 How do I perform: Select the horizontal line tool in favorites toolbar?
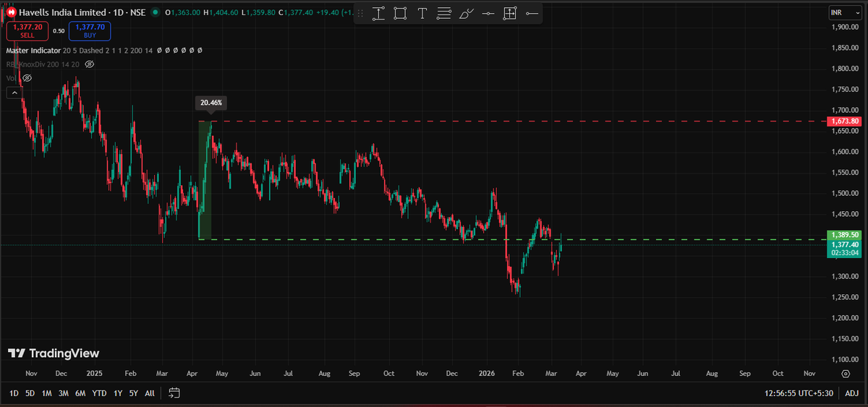[488, 13]
